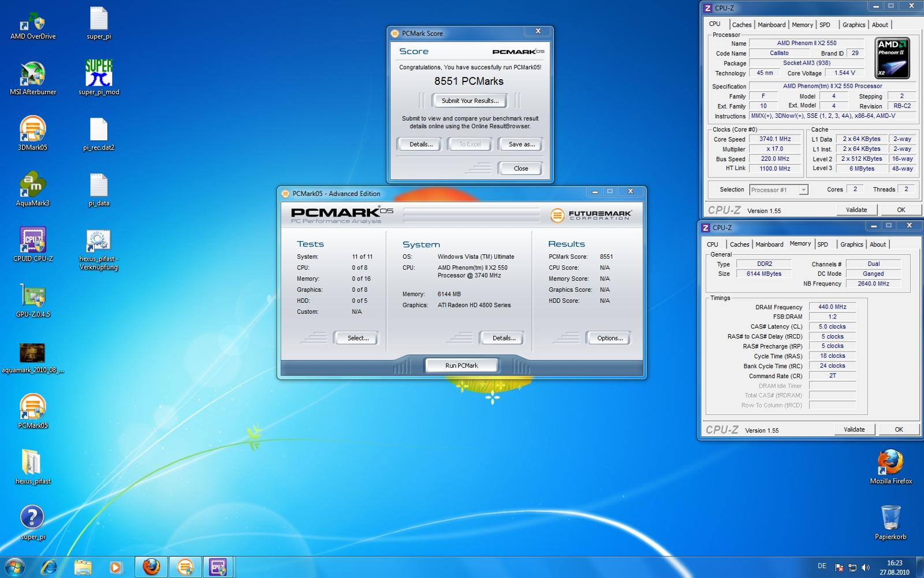This screenshot has width=924, height=578.
Task: Click the Action Center flag tray icon
Action: pyautogui.click(x=839, y=568)
